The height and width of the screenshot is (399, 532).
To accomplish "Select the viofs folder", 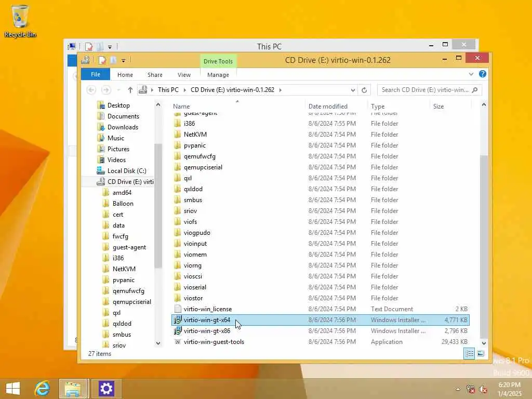I will [x=320, y=222].
